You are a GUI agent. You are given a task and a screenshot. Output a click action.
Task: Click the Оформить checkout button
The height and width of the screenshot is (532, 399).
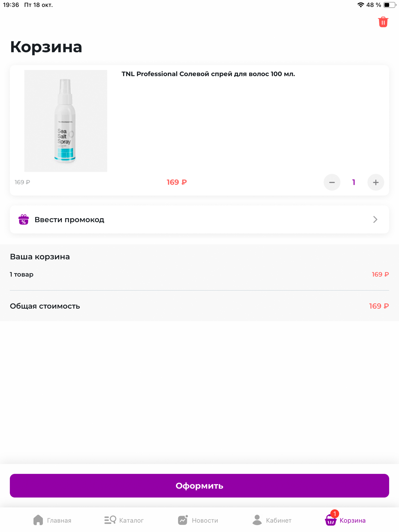[199, 486]
